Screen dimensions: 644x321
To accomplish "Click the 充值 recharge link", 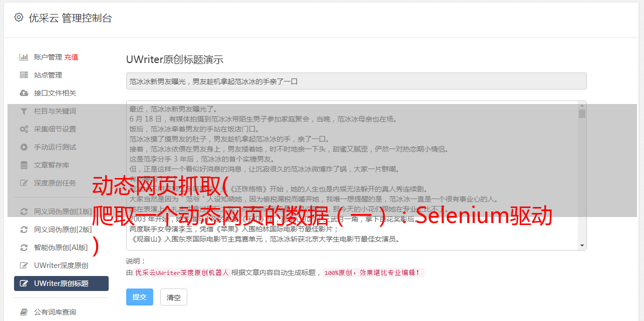I will [71, 57].
